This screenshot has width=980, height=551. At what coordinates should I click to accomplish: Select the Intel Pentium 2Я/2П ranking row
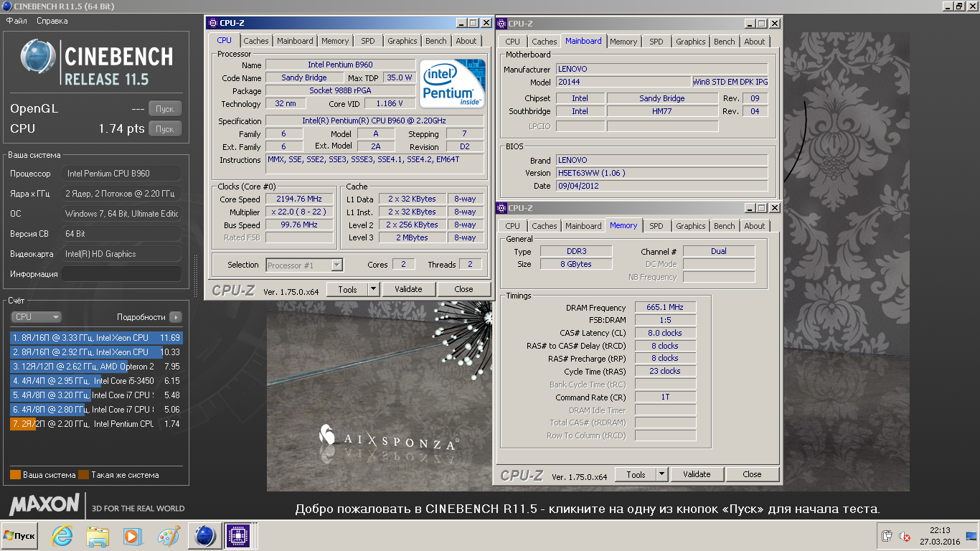[96, 424]
